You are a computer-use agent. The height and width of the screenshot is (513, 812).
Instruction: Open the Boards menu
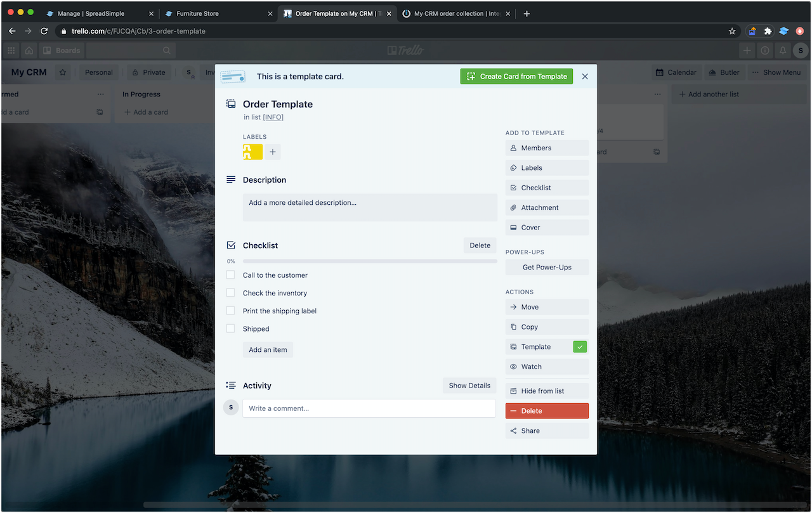62,50
